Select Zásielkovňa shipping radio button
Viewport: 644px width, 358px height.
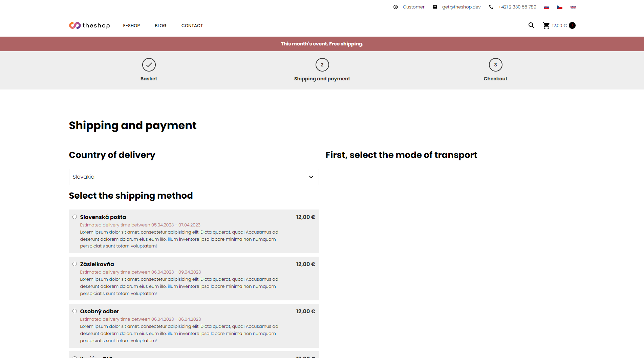[x=74, y=264]
